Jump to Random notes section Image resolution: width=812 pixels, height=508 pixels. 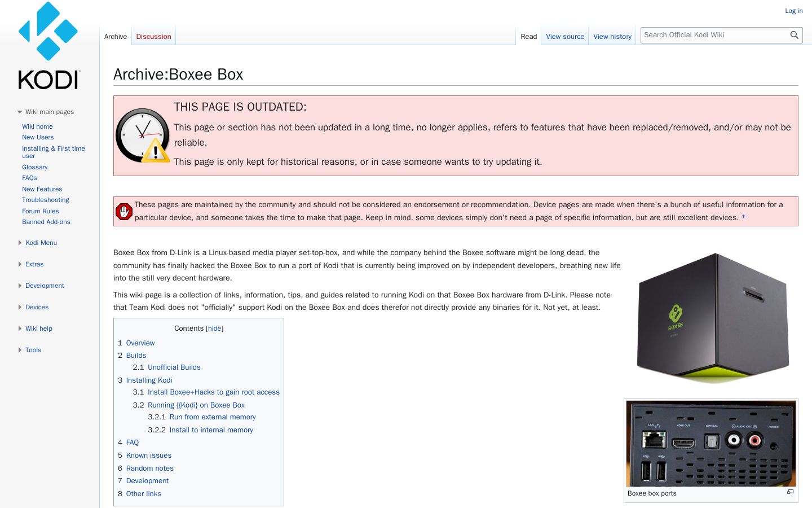(150, 468)
